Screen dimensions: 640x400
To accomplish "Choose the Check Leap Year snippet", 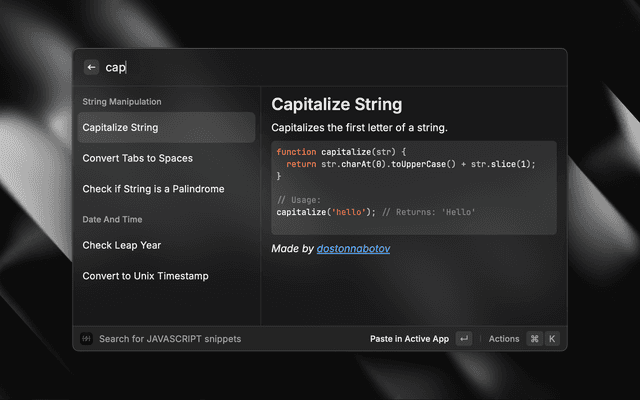I will (x=166, y=245).
